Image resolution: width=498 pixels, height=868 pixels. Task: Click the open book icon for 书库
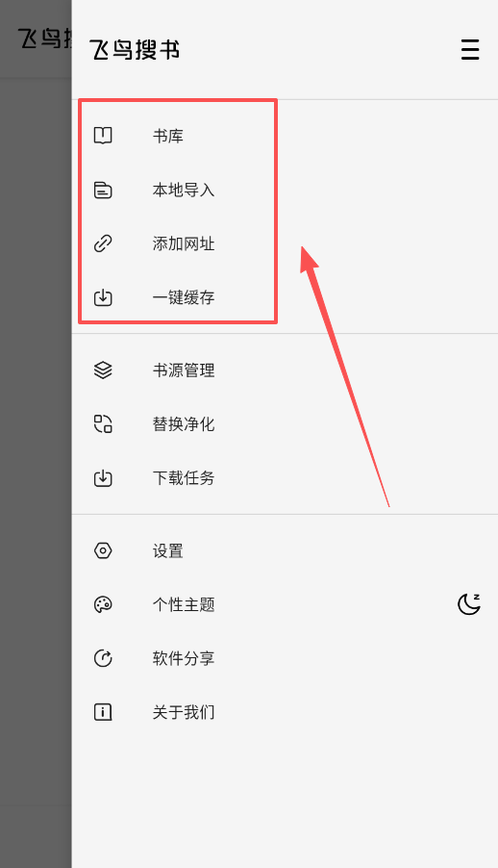(x=103, y=136)
